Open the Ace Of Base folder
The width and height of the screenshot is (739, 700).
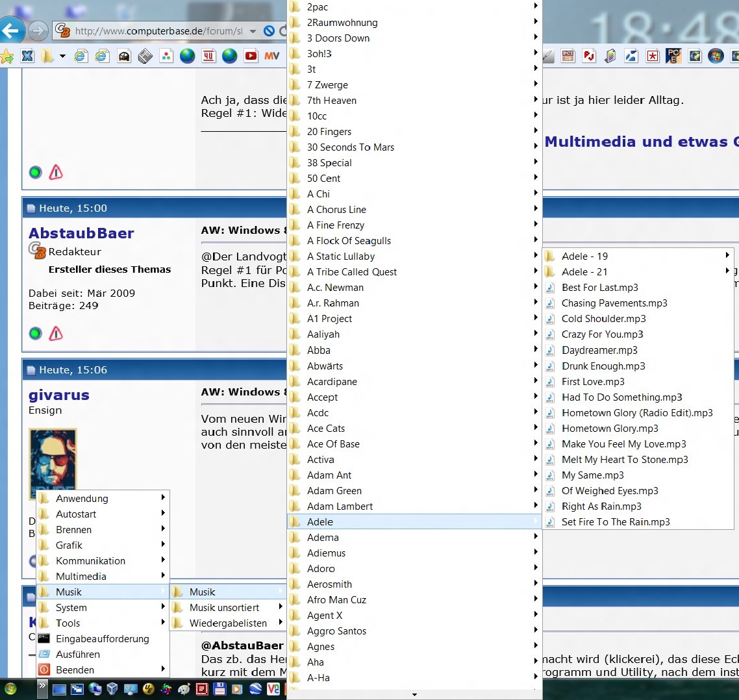414,444
